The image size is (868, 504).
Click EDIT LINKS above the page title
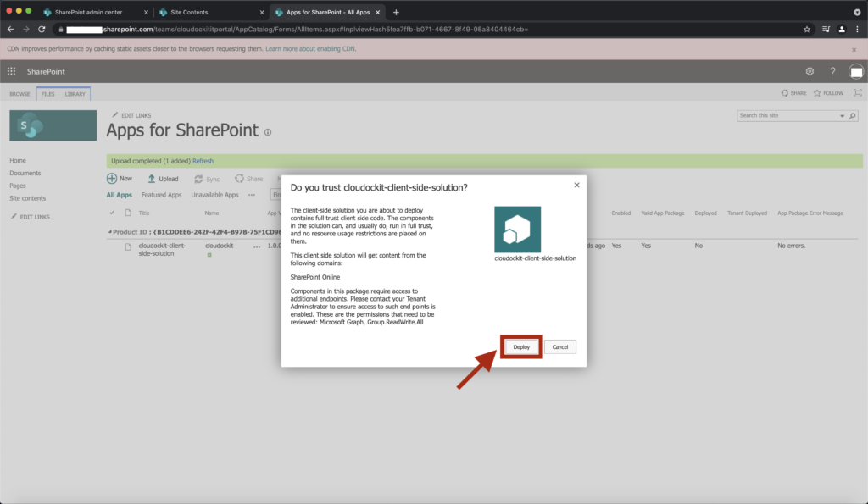(131, 115)
